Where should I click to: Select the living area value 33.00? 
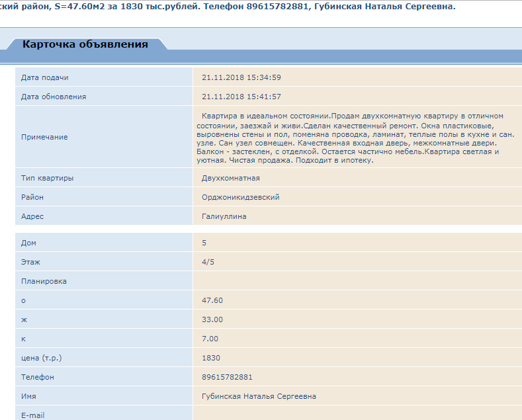pos(212,319)
